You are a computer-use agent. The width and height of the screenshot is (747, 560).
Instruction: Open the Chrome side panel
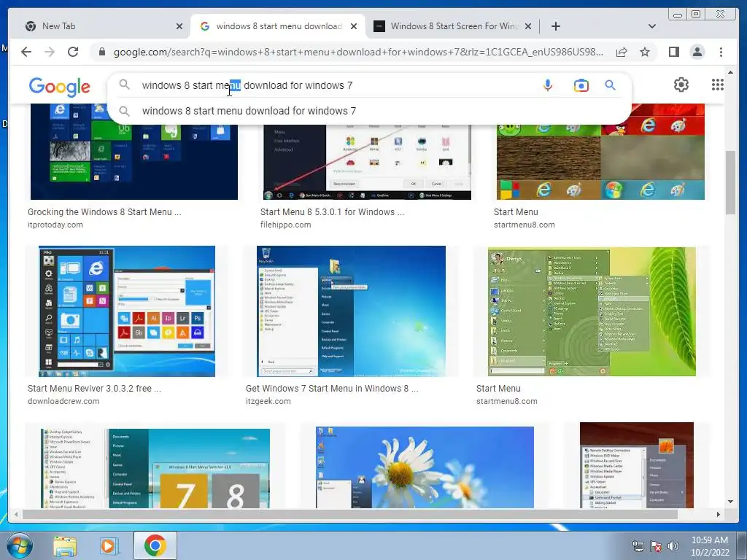[x=673, y=52]
